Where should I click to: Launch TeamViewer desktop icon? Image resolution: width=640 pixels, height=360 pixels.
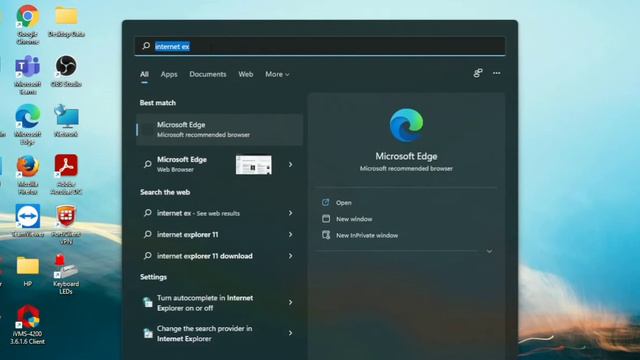27,217
